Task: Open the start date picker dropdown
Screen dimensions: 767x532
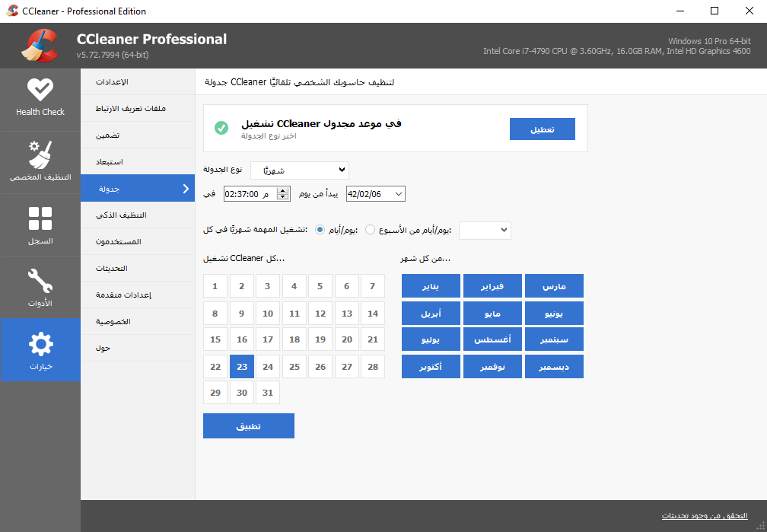Action: coord(399,194)
